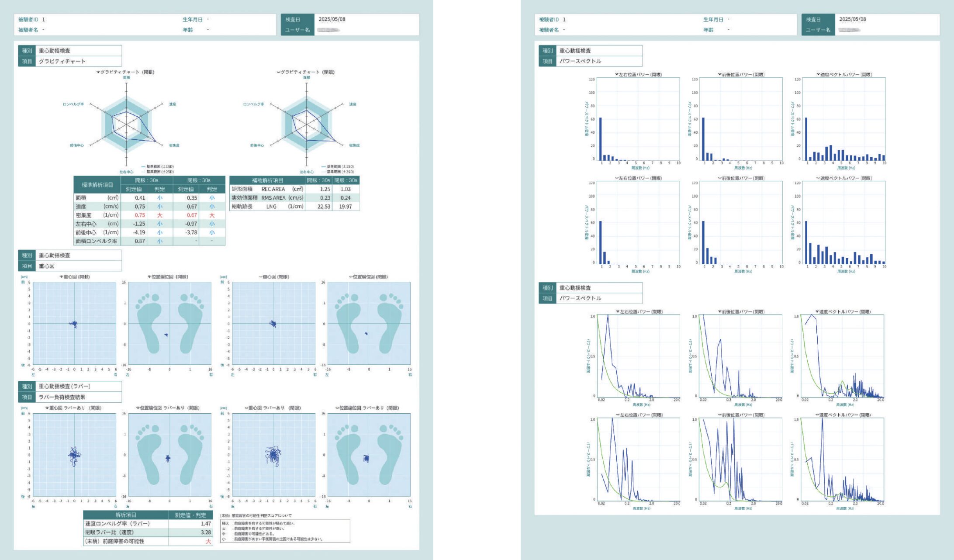Click the 検査日 header label on right page
Screen dimensions: 954x560
point(813,20)
